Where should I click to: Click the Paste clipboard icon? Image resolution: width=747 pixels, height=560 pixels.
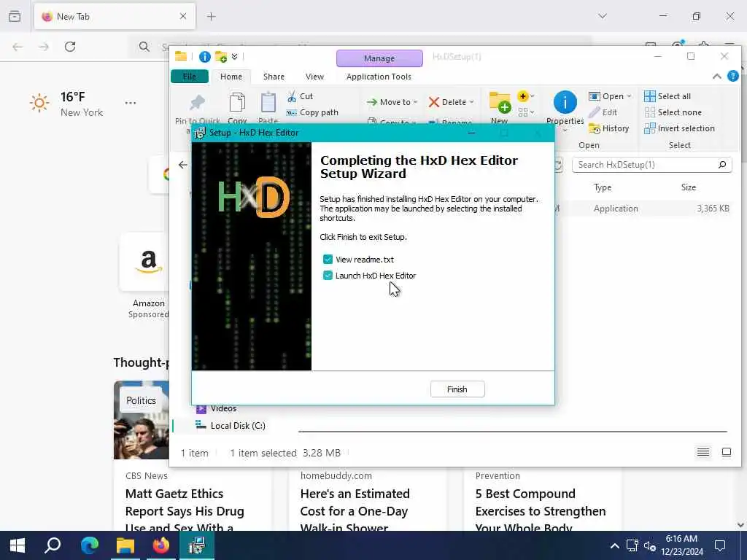268,102
